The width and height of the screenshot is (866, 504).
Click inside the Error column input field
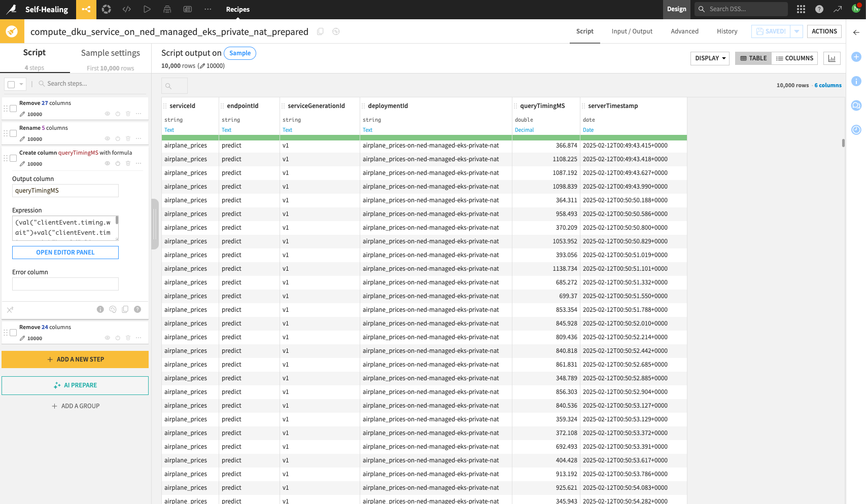coord(65,284)
